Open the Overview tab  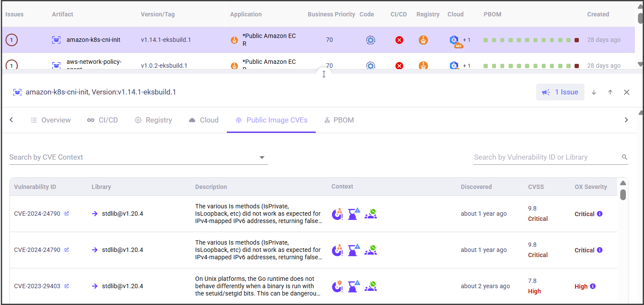(x=51, y=120)
